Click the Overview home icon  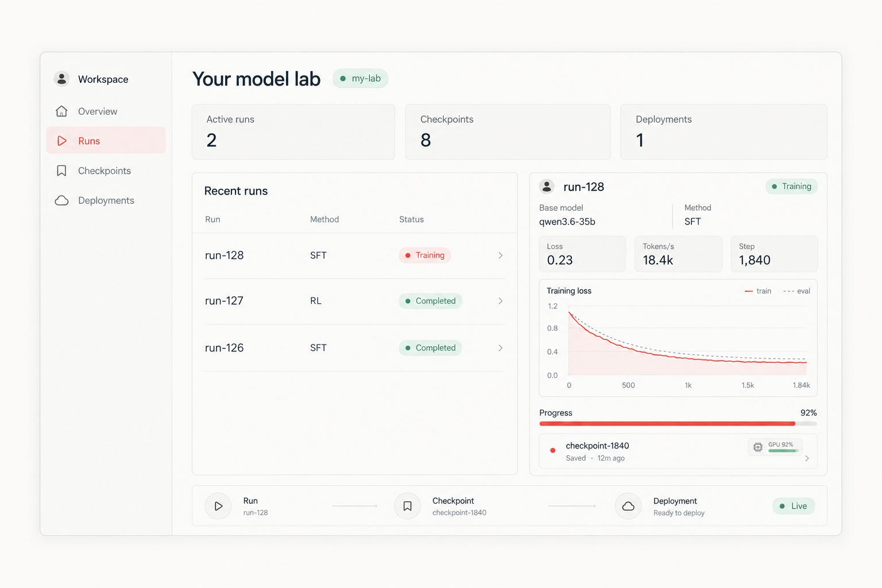point(61,111)
